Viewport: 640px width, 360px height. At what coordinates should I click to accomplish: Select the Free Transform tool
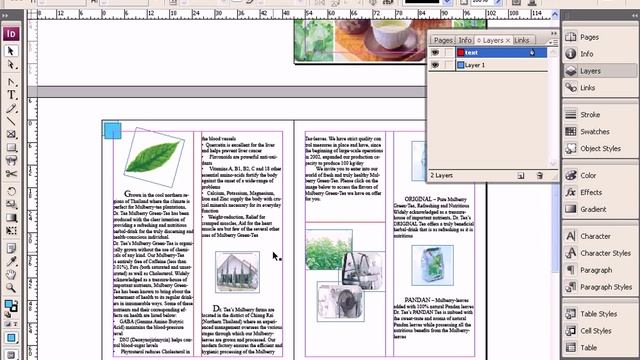11,231
